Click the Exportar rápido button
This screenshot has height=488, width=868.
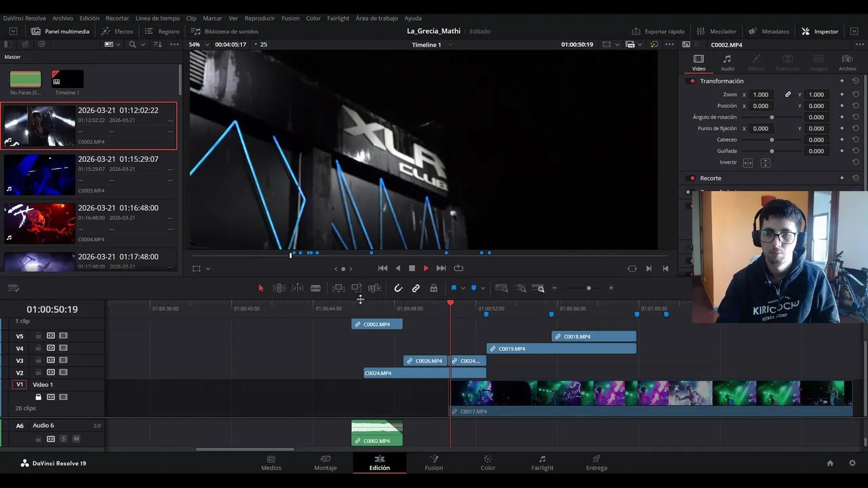[x=658, y=31]
